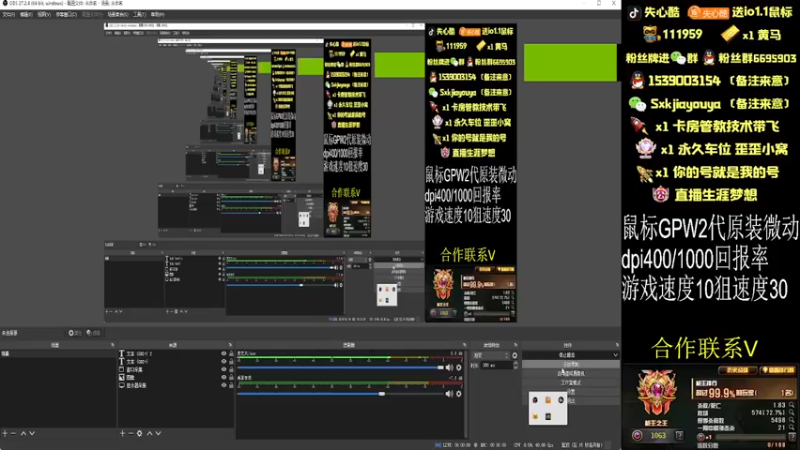Open transition properties gear next to 渐变
Image resolution: width=800 pixels, height=450 pixels.
pos(514,356)
